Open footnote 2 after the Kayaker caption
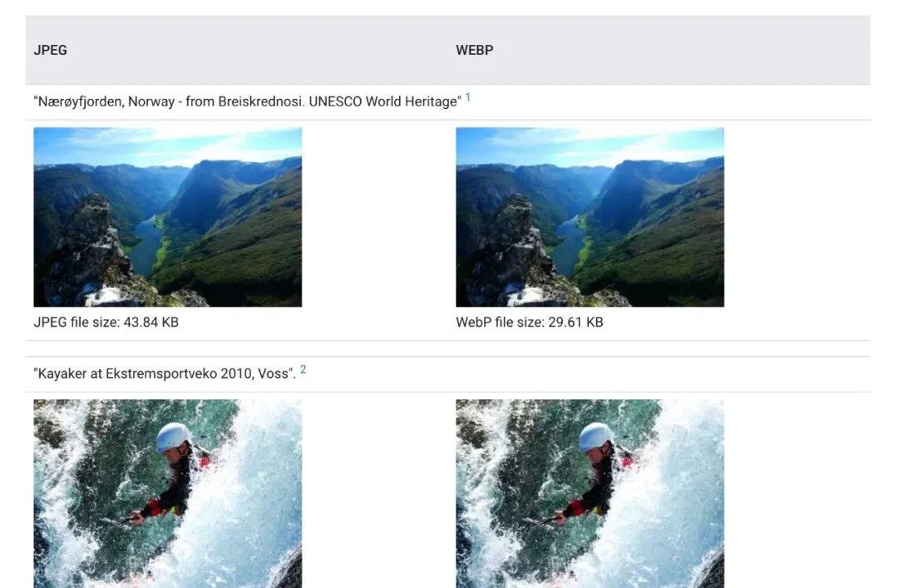This screenshot has width=898, height=588. (x=303, y=369)
